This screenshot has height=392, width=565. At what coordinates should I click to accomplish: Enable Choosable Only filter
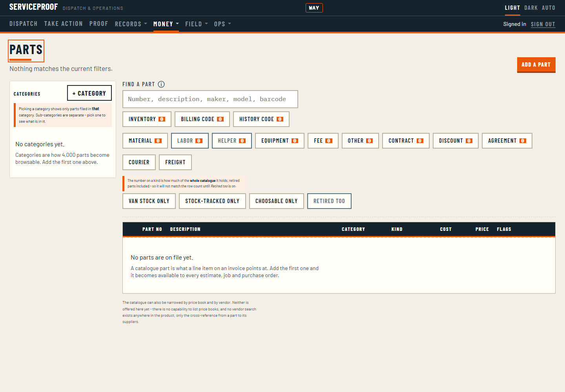(x=277, y=201)
